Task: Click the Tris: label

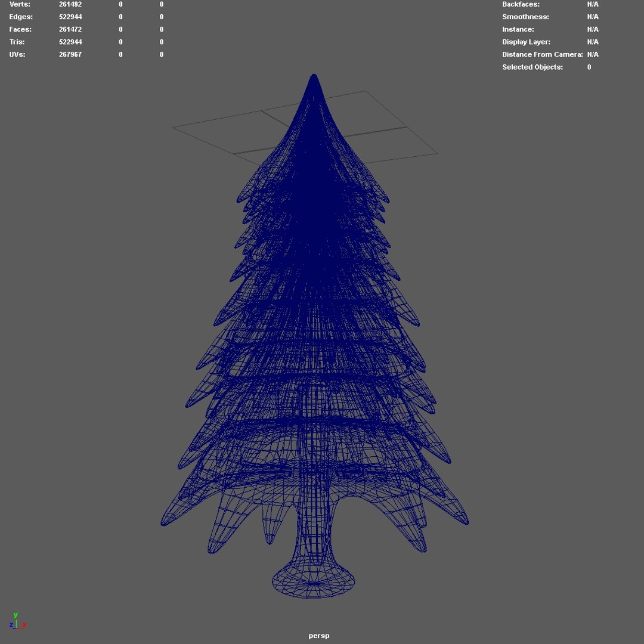Action: point(17,42)
